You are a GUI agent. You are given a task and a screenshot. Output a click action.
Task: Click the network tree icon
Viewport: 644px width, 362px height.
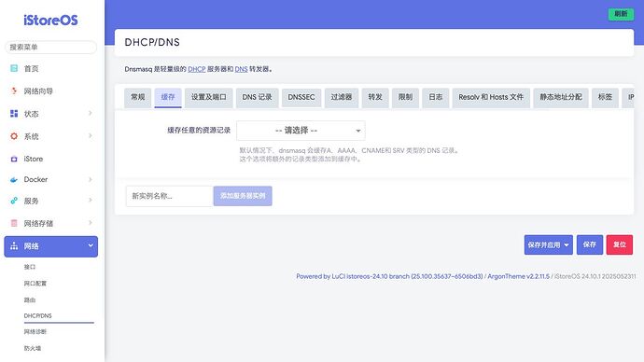pyautogui.click(x=14, y=246)
